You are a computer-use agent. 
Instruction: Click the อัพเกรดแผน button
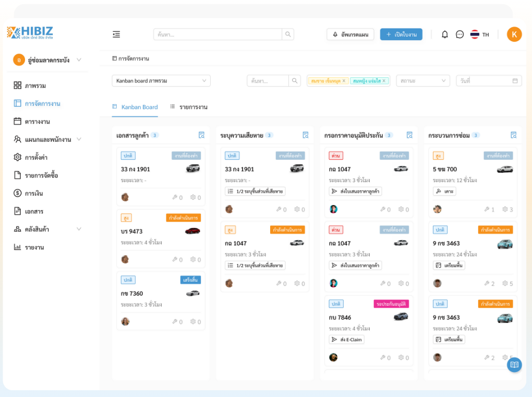tap(350, 34)
